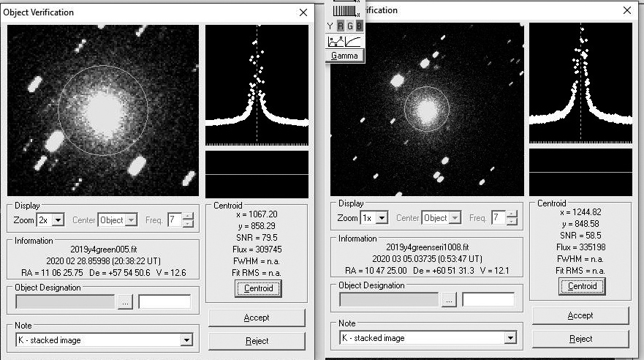Click comet image preview in left dialog
The height and width of the screenshot is (360, 644).
click(103, 110)
